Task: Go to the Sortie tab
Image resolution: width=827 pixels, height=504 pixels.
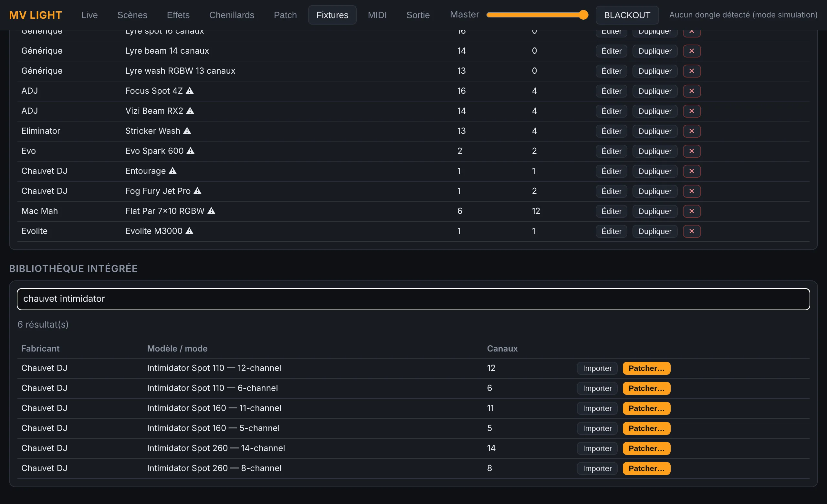Action: pyautogui.click(x=418, y=15)
